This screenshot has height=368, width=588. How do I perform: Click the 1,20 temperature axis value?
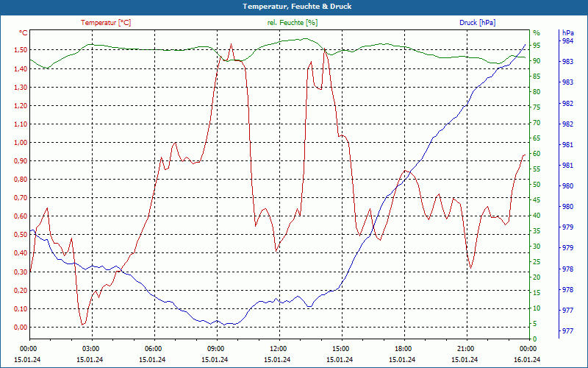[21, 105]
